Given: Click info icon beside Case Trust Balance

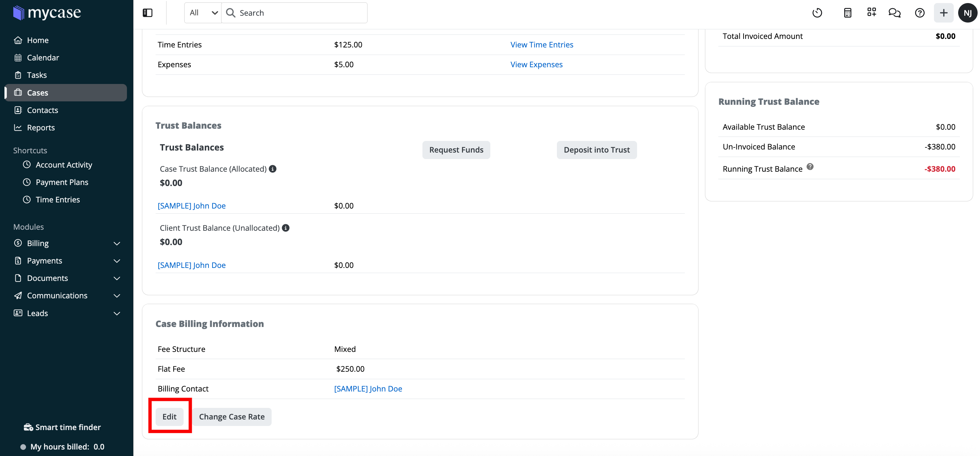Looking at the screenshot, I should coord(272,169).
